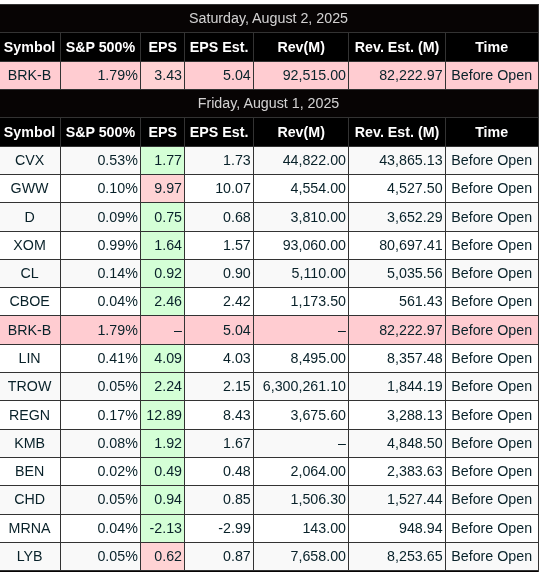Click the Saturday, August 2, 2025 header

pos(268,18)
